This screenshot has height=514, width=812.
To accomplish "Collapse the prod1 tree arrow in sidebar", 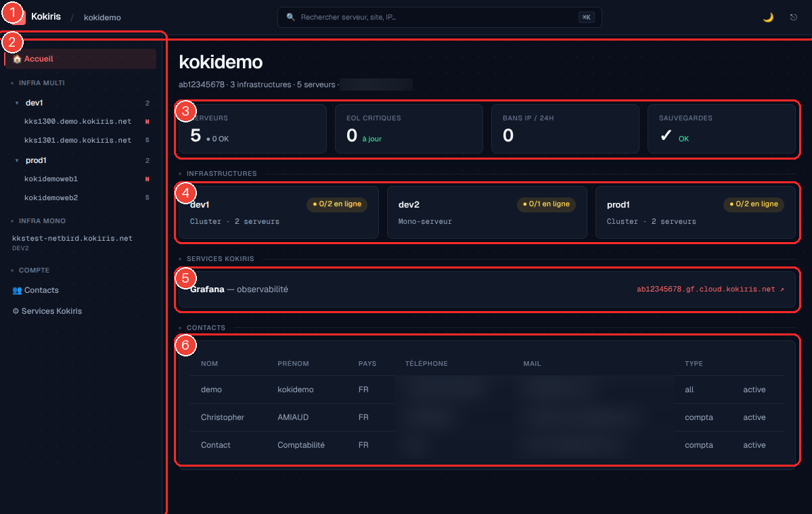I will point(17,161).
